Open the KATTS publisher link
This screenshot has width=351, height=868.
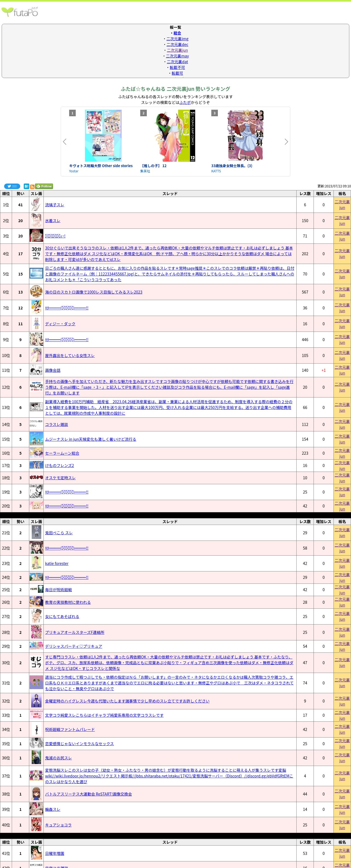pos(216,171)
